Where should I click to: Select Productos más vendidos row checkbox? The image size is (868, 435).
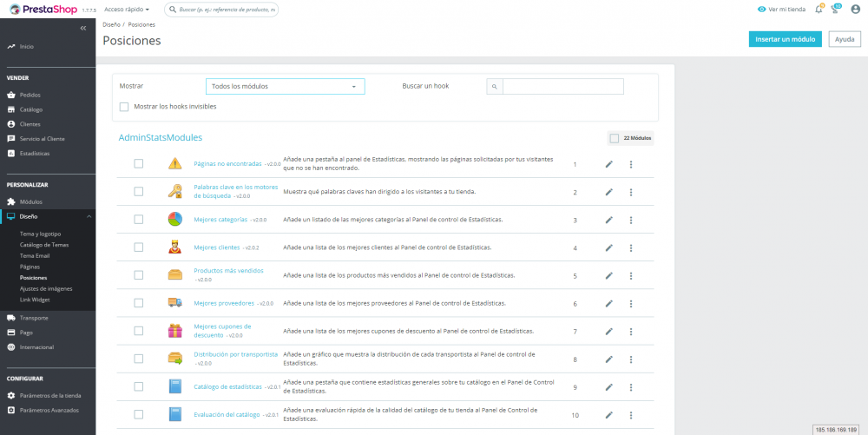click(x=138, y=275)
